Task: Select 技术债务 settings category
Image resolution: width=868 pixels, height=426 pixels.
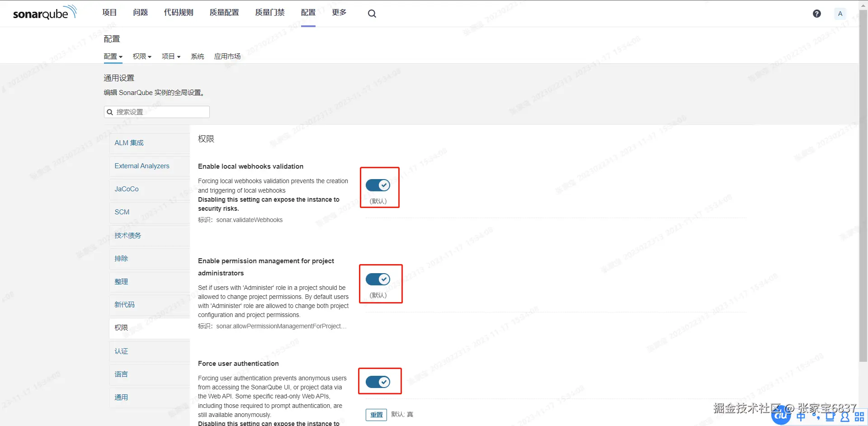Action: click(149, 236)
